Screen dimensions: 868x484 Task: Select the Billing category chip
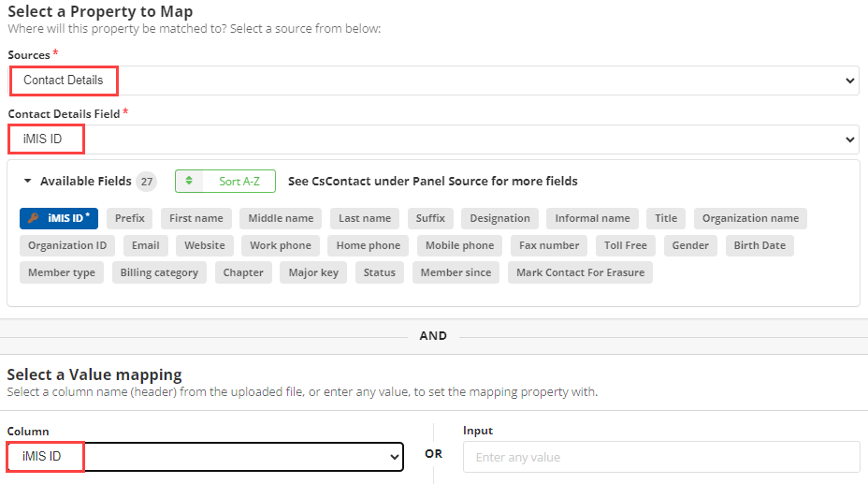click(159, 272)
